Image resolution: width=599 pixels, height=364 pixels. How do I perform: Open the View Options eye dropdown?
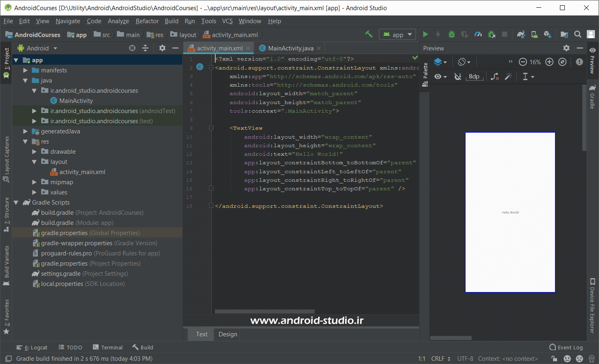pyautogui.click(x=440, y=76)
